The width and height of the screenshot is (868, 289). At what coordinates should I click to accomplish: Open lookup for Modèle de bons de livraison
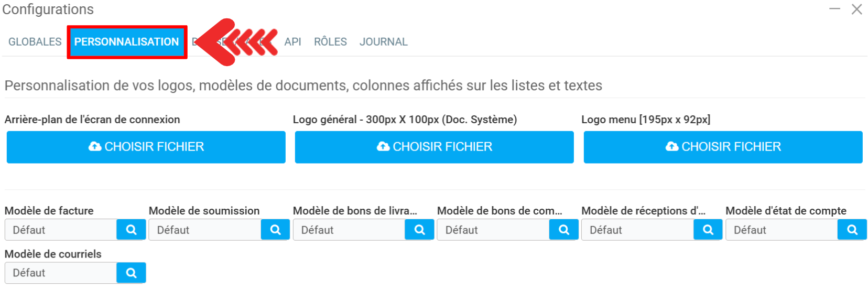click(419, 230)
